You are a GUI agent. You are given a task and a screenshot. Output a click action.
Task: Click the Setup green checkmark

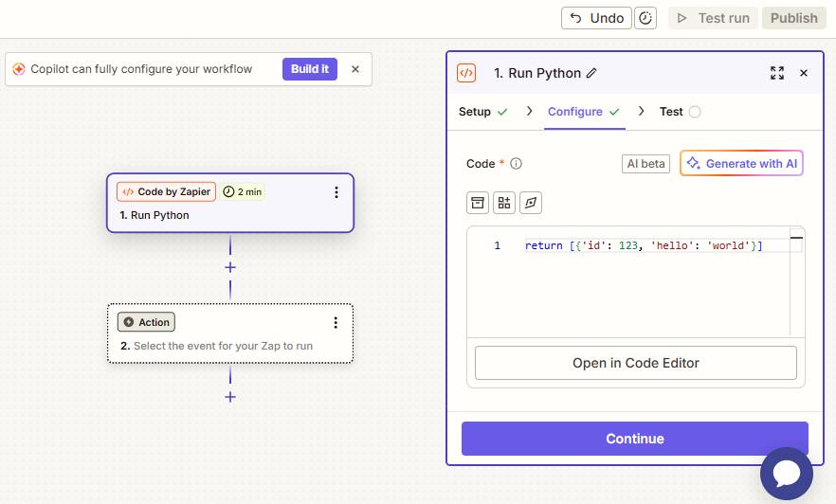coord(502,112)
